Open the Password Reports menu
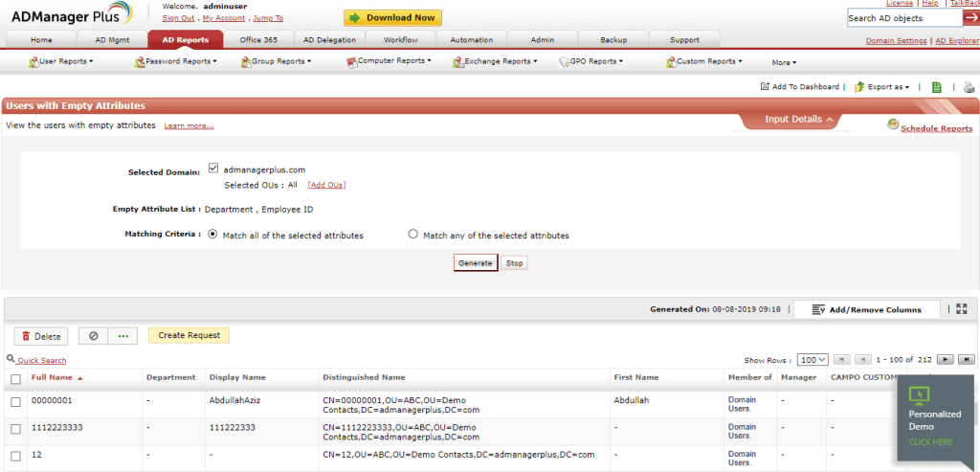 point(177,61)
